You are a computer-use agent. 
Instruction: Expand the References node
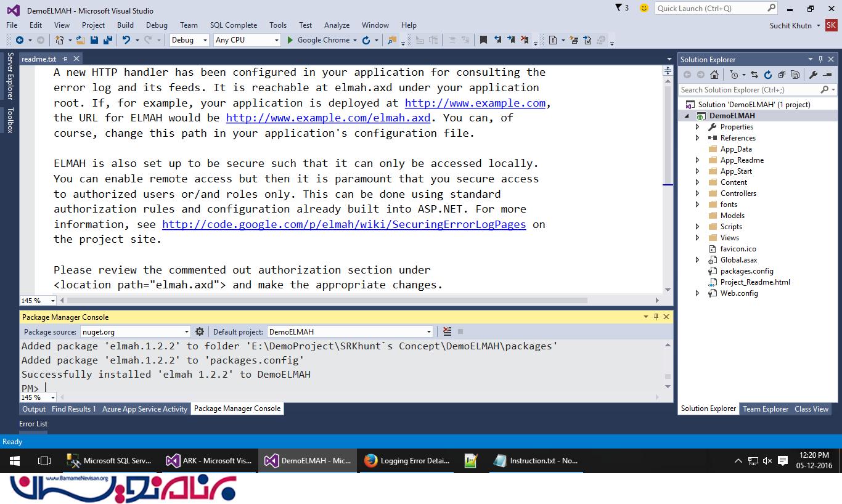[697, 138]
